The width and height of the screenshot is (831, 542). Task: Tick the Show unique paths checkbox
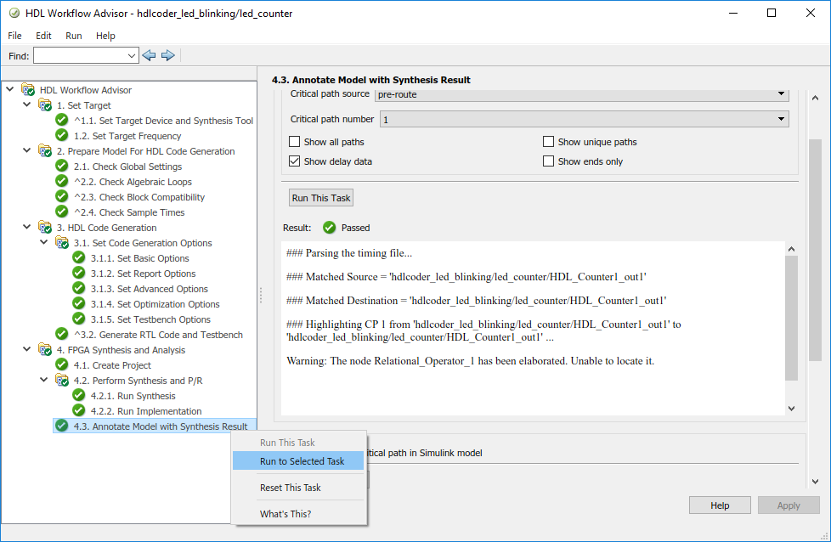(548, 142)
